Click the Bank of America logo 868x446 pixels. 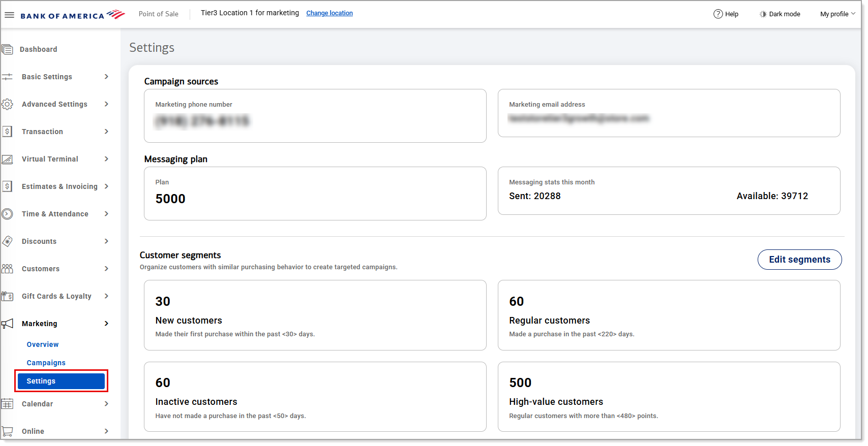point(73,15)
